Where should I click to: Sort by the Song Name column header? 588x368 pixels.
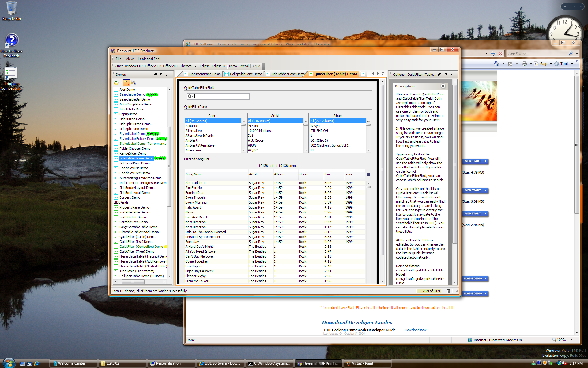[217, 174]
